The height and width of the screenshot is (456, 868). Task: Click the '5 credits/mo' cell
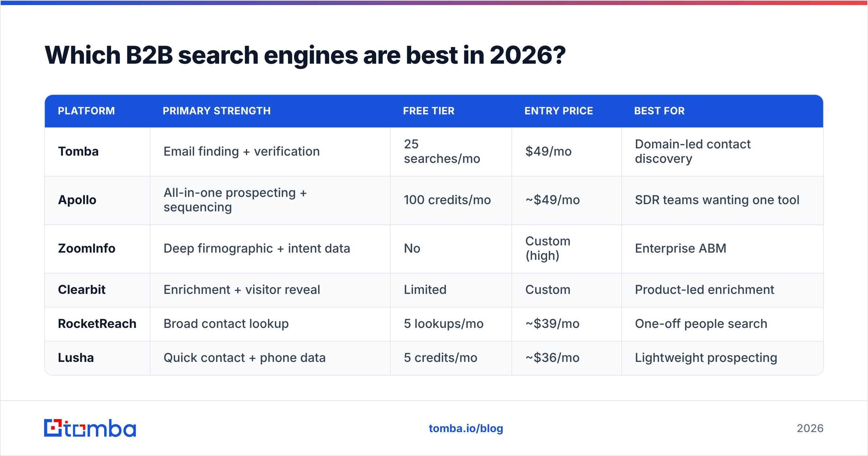click(x=451, y=358)
